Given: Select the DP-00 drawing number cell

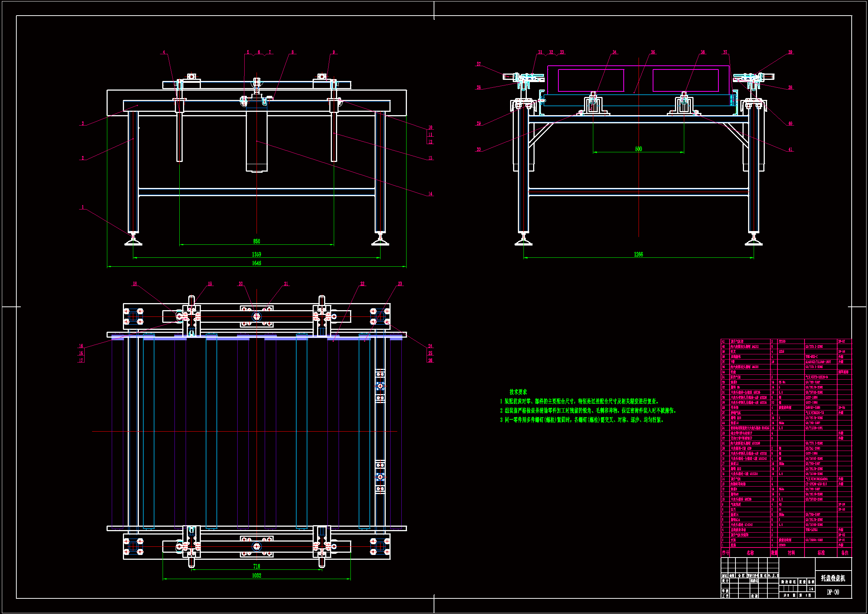Looking at the screenshot, I should [833, 592].
